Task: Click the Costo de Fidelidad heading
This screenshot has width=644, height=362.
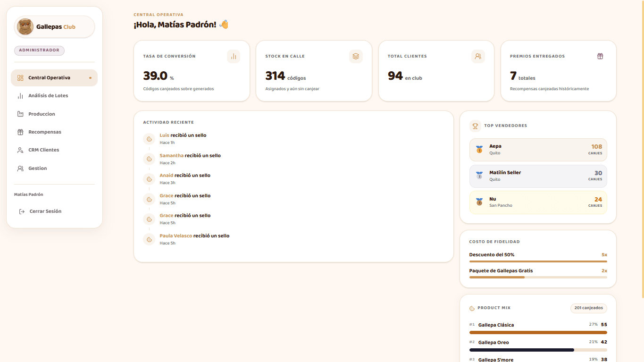Action: [494, 242]
